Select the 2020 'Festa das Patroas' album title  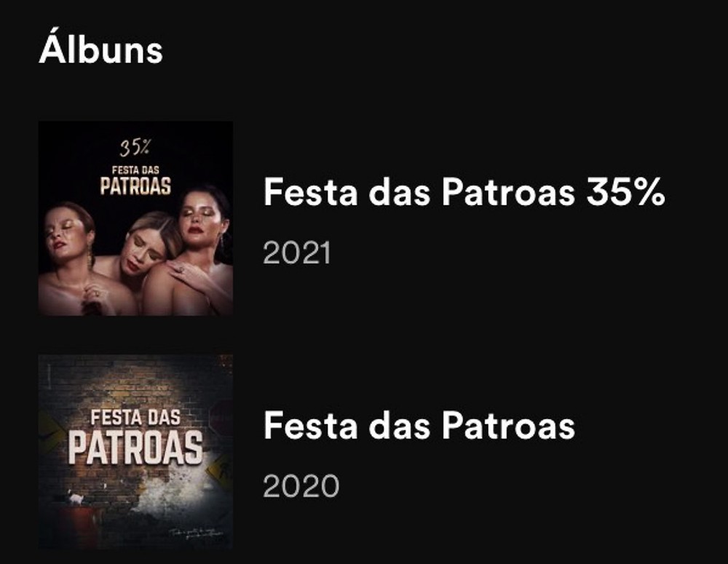pyautogui.click(x=419, y=425)
